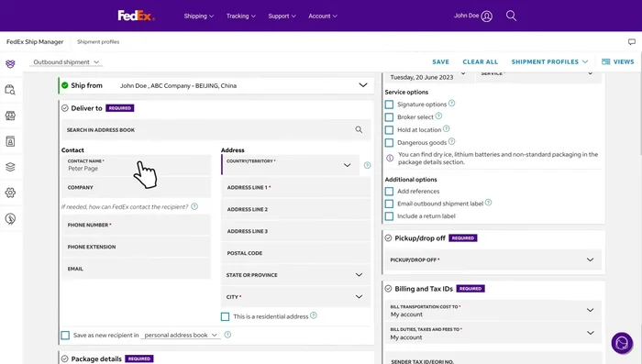Check Add references option

pyautogui.click(x=390, y=192)
